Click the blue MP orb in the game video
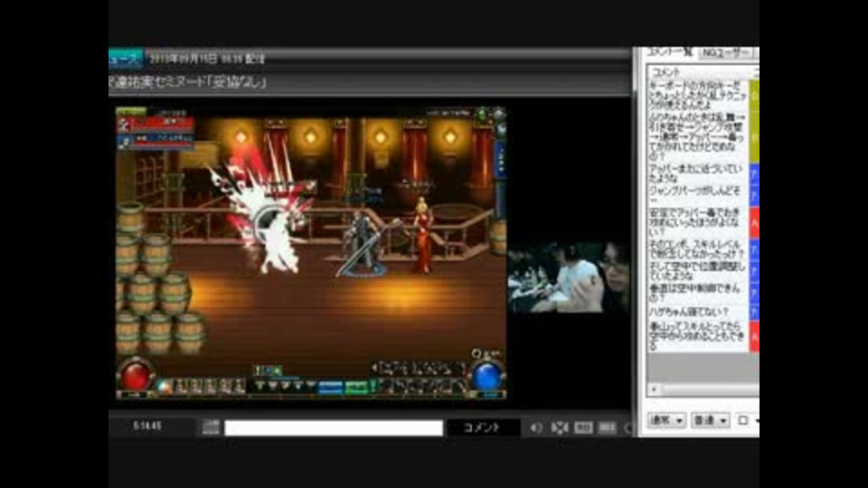Image resolution: width=868 pixels, height=488 pixels. pos(487,376)
